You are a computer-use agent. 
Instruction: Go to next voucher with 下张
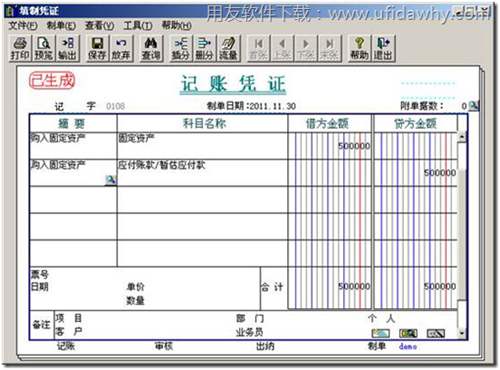[x=305, y=49]
